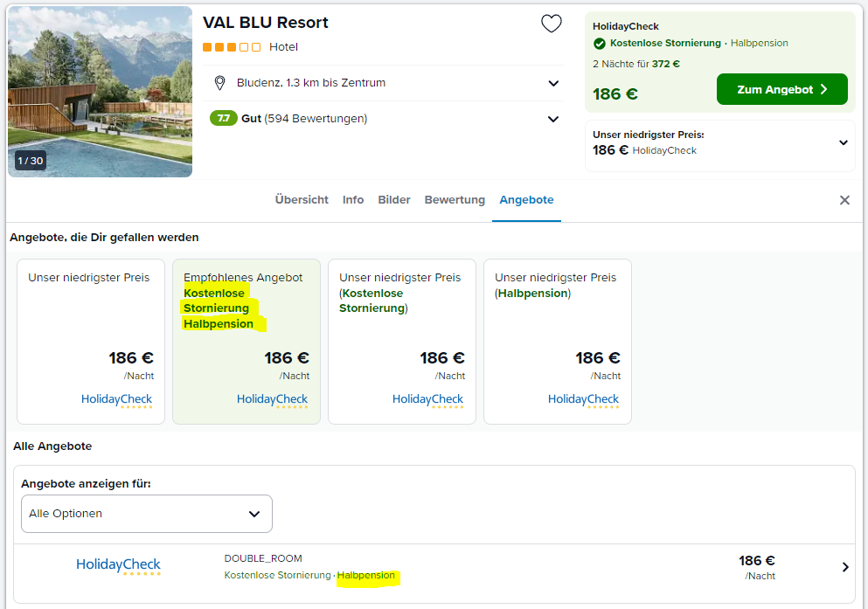Close the hotel details panel
The width and height of the screenshot is (868, 609).
(844, 200)
